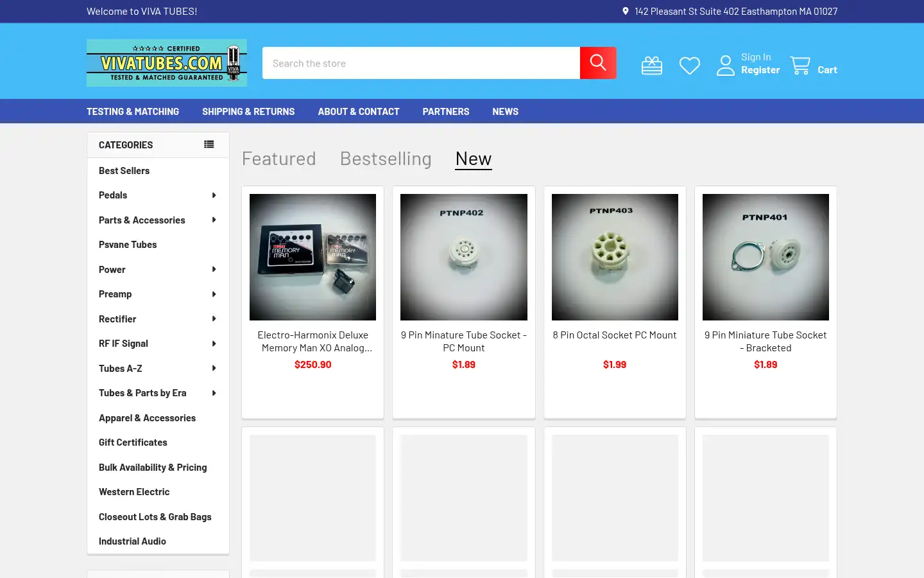Screen dimensions: 924x578
Task: Open Testing & Matching menu
Action: pos(133,112)
